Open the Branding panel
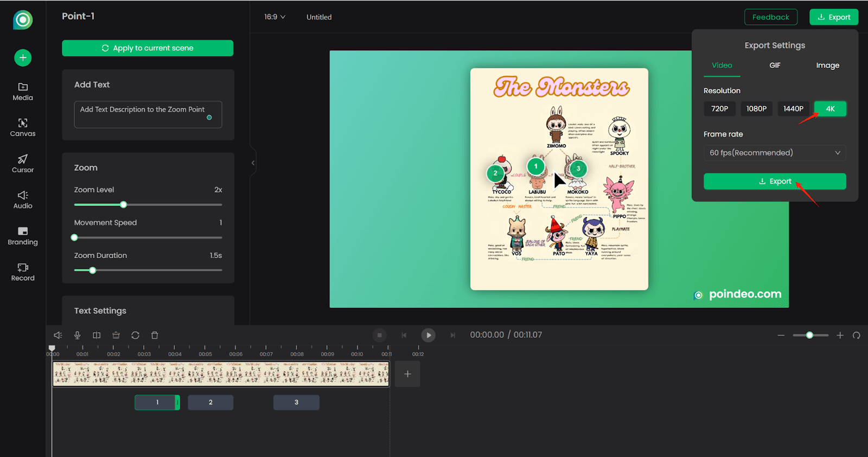The height and width of the screenshot is (457, 868). pos(23,236)
